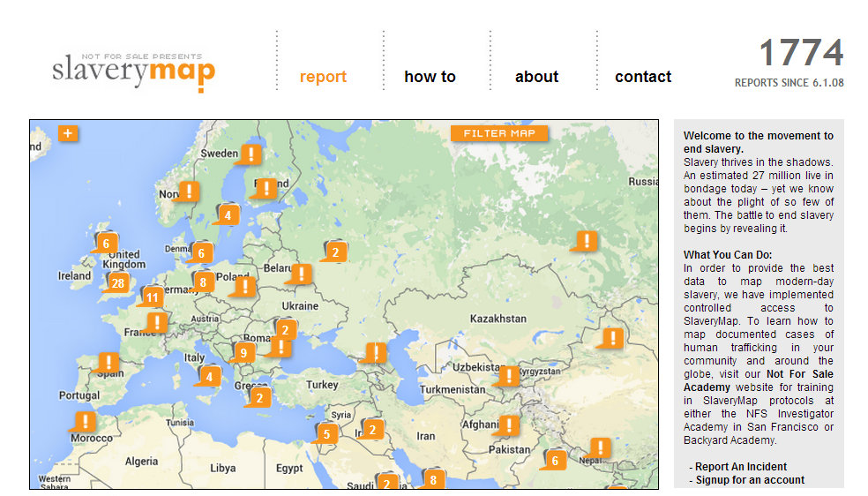Open the Not For Sale Academy link
This screenshot has height=496, width=868.
point(759,380)
